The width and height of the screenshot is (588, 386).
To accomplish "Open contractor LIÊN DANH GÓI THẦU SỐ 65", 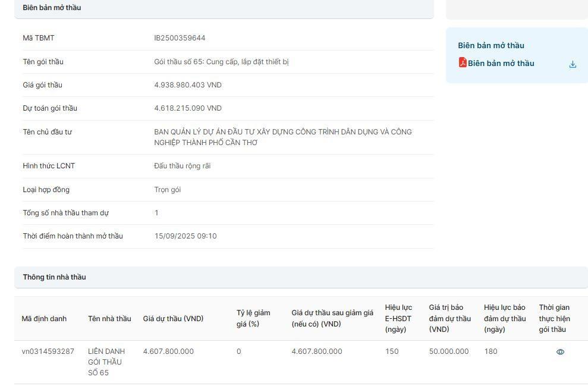I will (106, 362).
